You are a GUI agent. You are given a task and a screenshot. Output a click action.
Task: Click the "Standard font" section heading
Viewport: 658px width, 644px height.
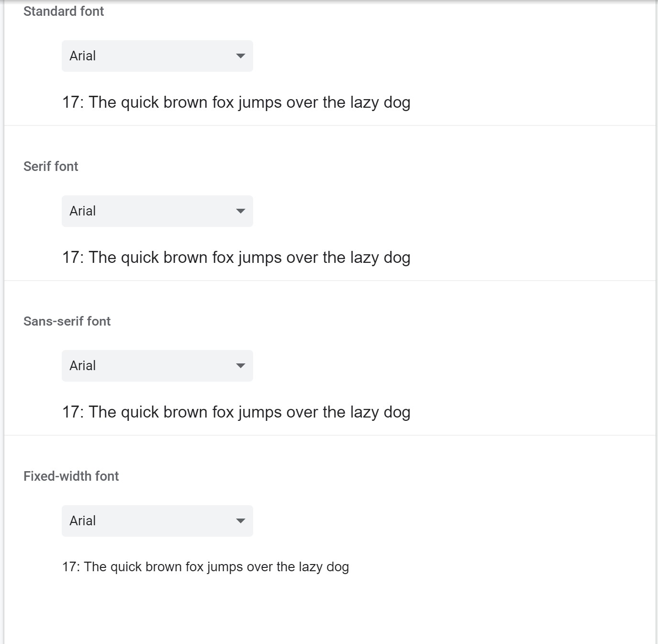click(64, 11)
